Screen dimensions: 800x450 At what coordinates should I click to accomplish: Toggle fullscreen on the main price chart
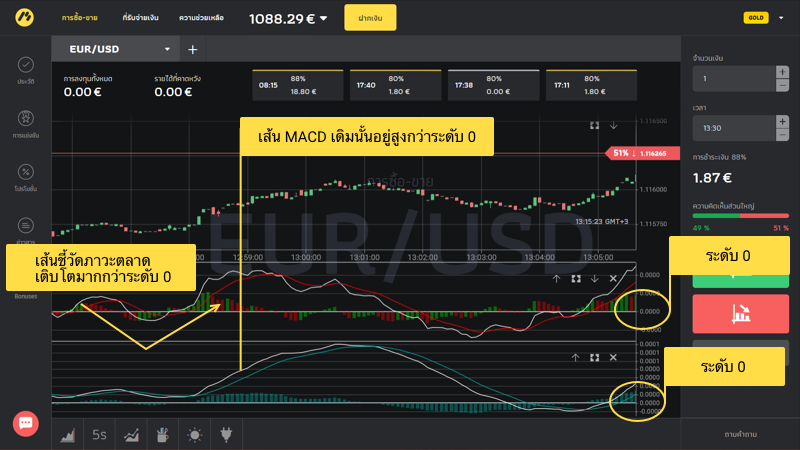tap(594, 125)
